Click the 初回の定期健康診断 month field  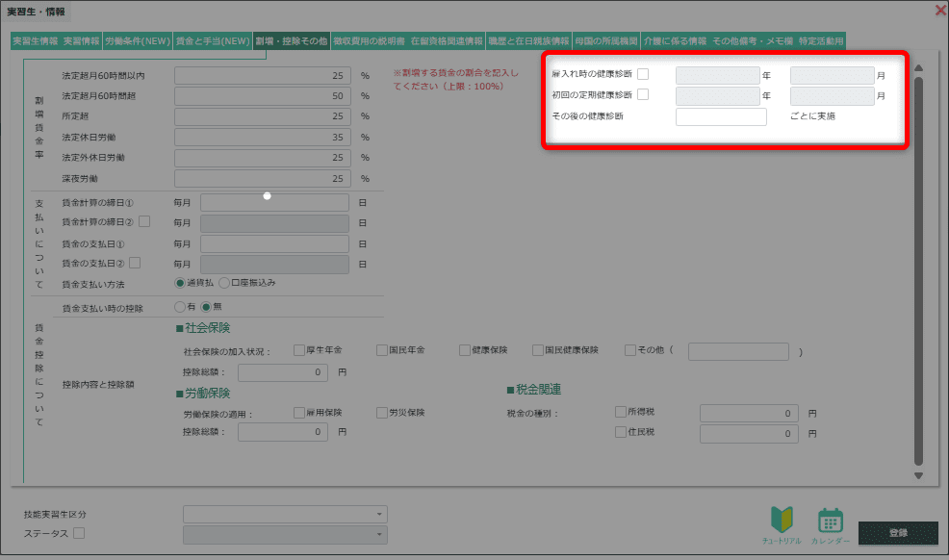click(833, 96)
